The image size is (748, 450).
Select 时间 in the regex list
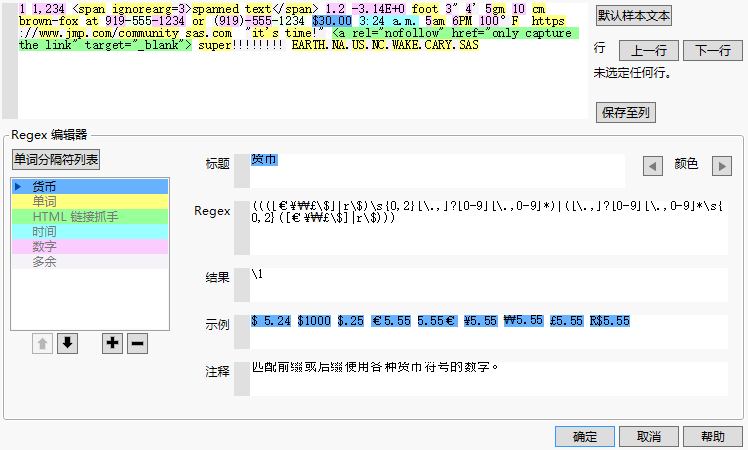(x=90, y=231)
